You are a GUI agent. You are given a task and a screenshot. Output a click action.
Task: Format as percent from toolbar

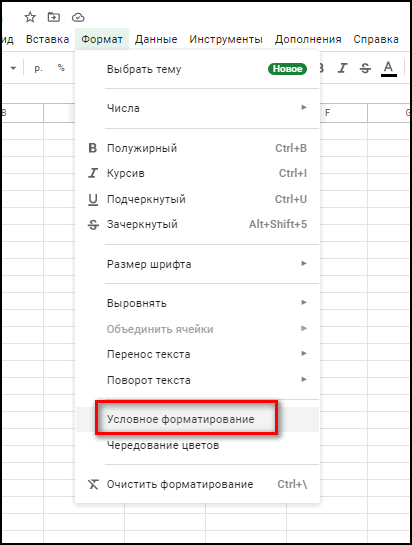(61, 68)
